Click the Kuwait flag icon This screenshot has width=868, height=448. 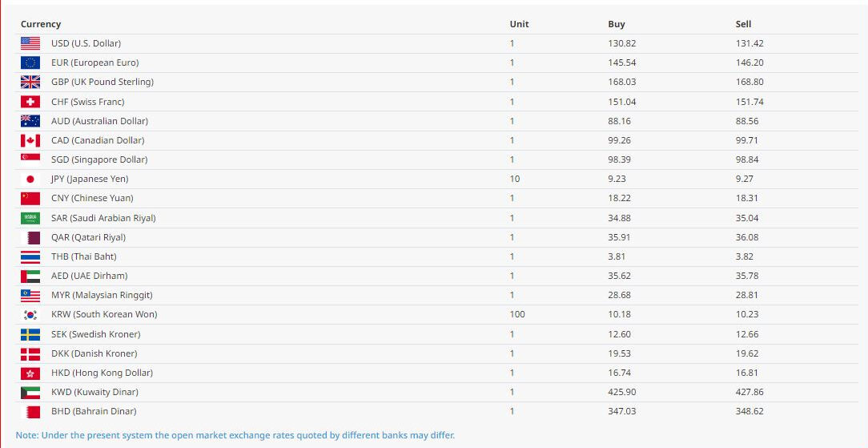pyautogui.click(x=30, y=392)
